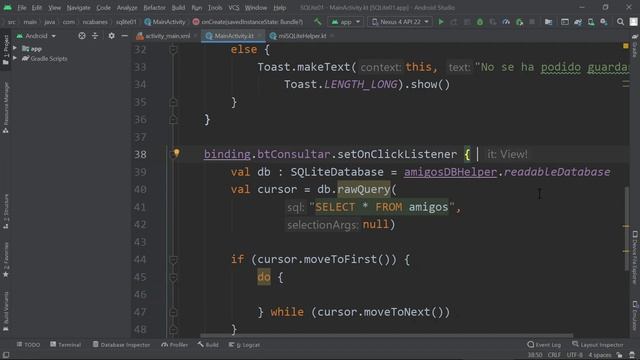Click the far-right toolbar user icon
The height and width of the screenshot is (360, 640).
point(633,22)
